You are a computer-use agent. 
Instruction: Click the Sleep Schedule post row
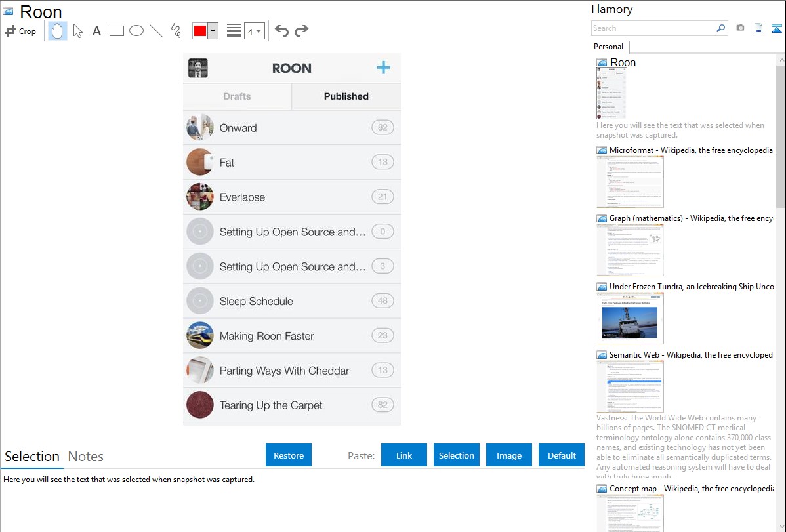(292, 301)
